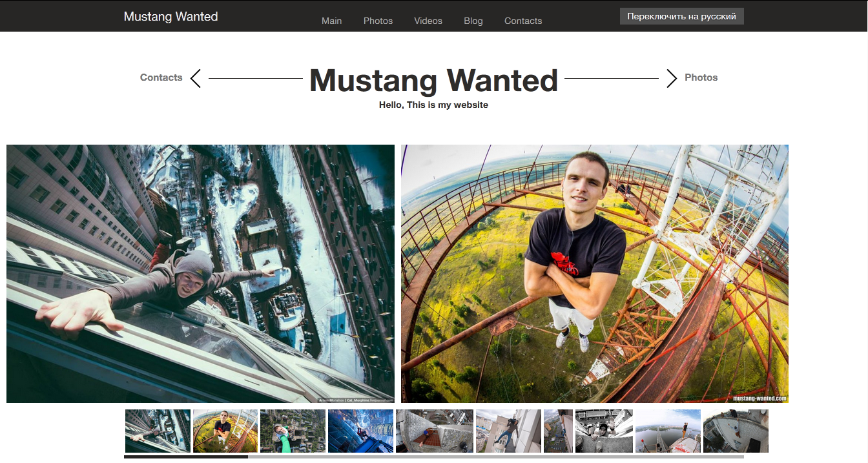Follow the Contacts link beside left arrow
The width and height of the screenshot is (868, 463).
(161, 77)
